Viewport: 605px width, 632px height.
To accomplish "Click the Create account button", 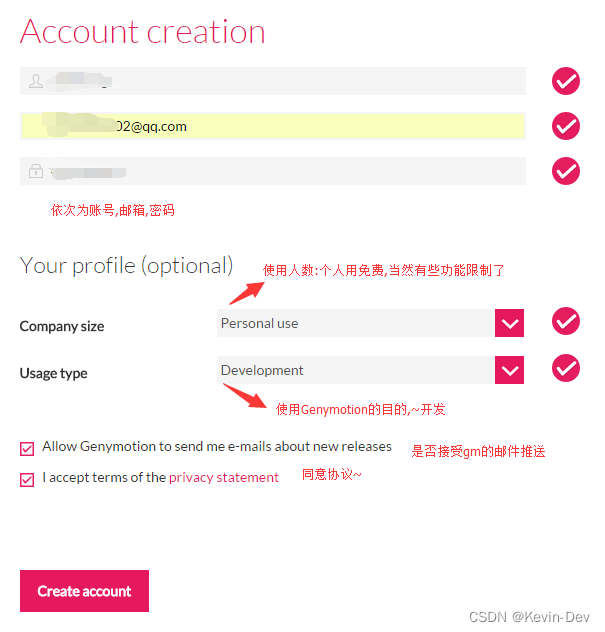I will 84,591.
